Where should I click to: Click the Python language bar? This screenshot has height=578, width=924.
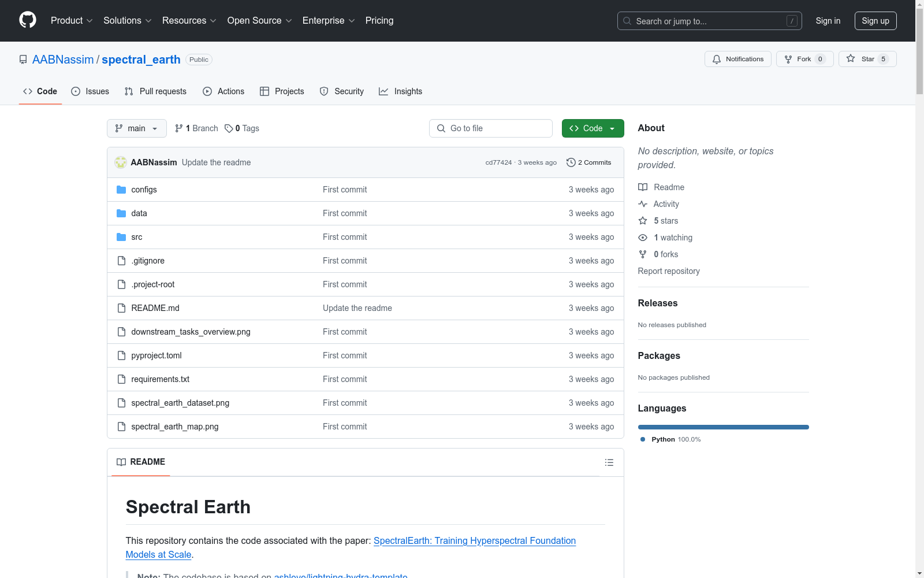pos(723,427)
